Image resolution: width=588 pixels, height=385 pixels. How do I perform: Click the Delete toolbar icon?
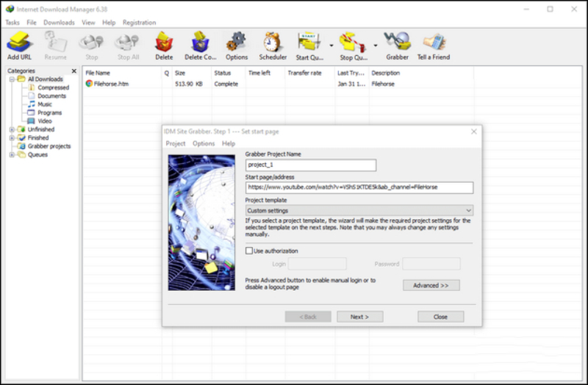[x=164, y=46]
